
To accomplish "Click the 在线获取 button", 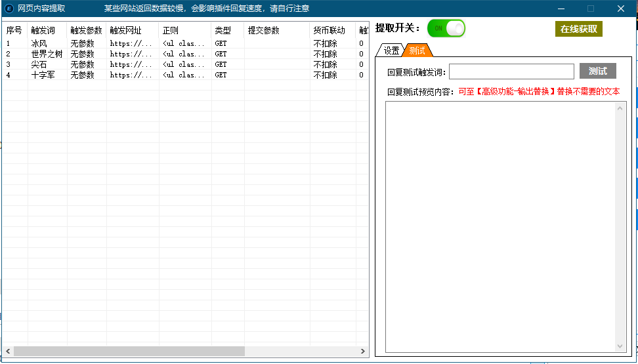I will click(578, 29).
